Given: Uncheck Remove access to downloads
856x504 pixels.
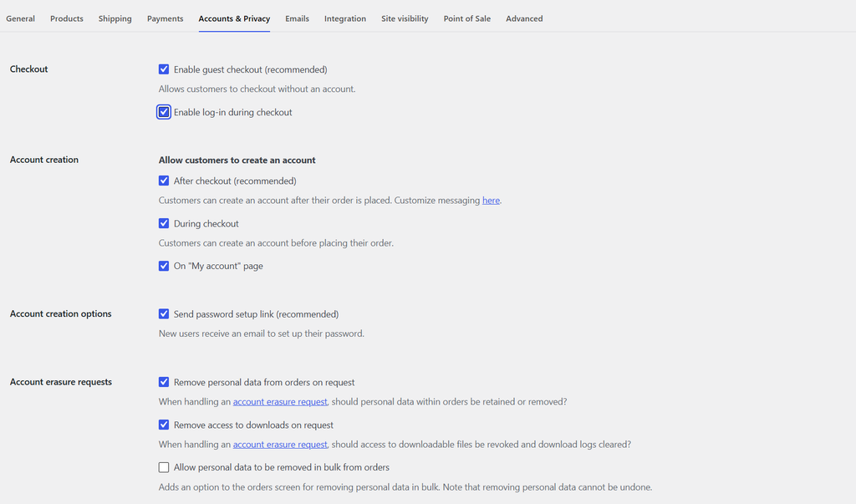Looking at the screenshot, I should point(164,425).
